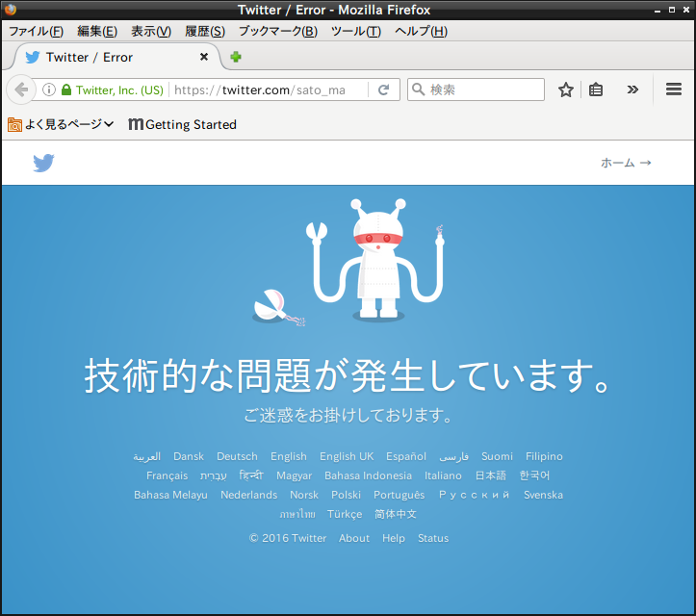This screenshot has height=616, width=696.
Task: Switch language to 简体中文
Action: click(396, 514)
